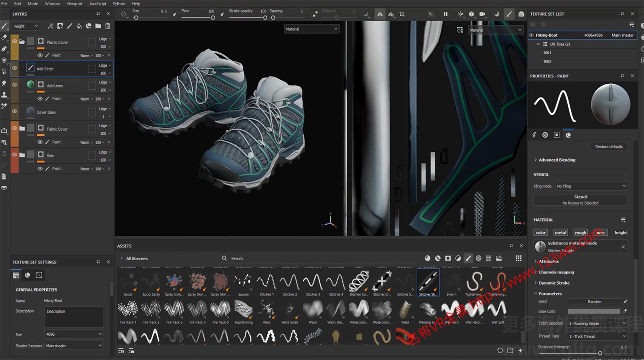The width and height of the screenshot is (644, 360).
Task: Click the Restore defaults button
Action: pos(609,146)
